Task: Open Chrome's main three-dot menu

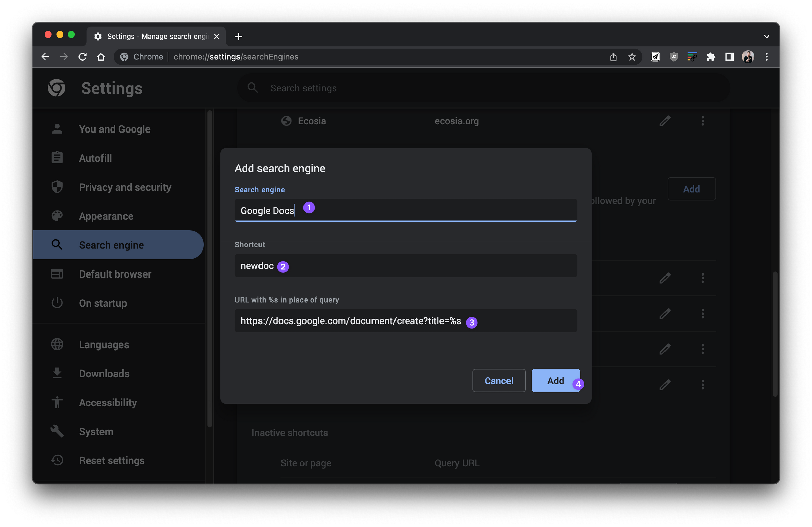Action: [x=767, y=56]
